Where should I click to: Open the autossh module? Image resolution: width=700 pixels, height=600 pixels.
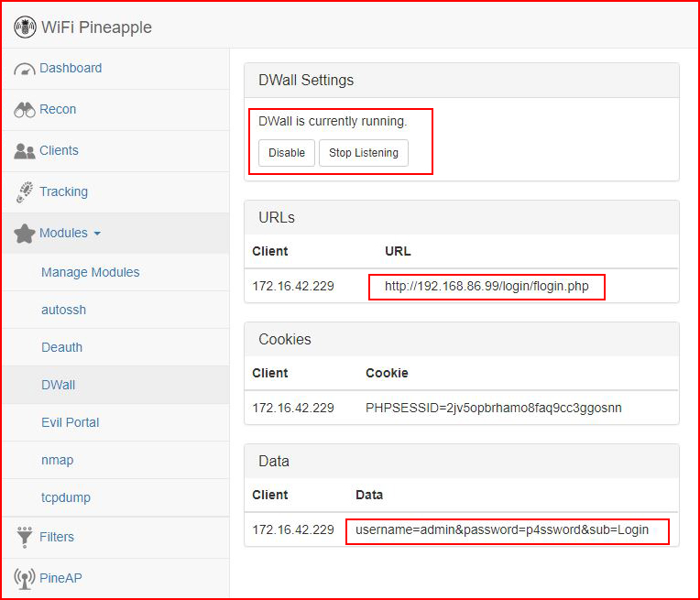coord(63,310)
